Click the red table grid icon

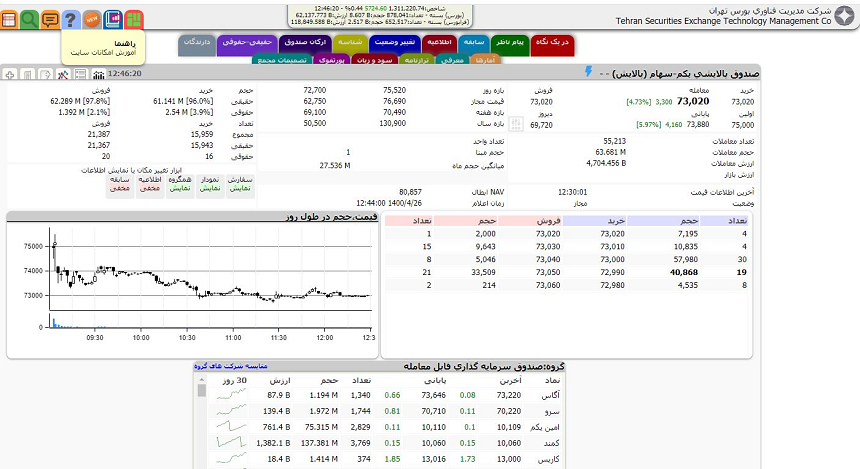(x=9, y=19)
